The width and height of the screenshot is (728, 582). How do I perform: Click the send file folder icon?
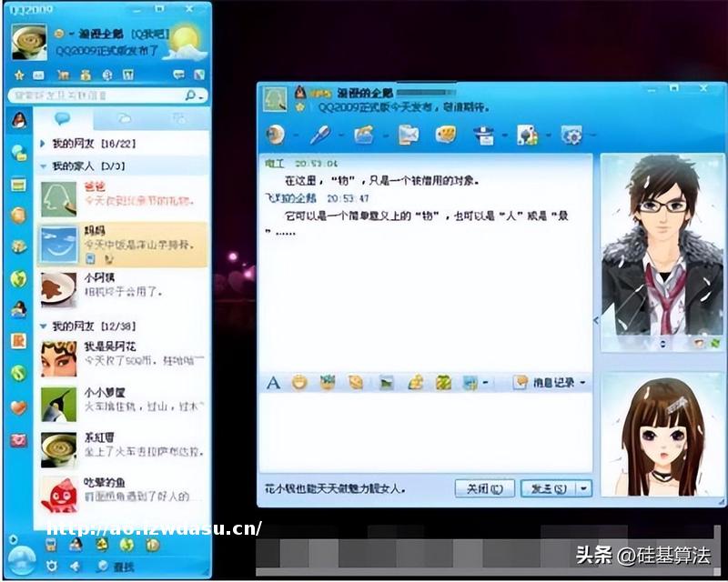coord(364,135)
